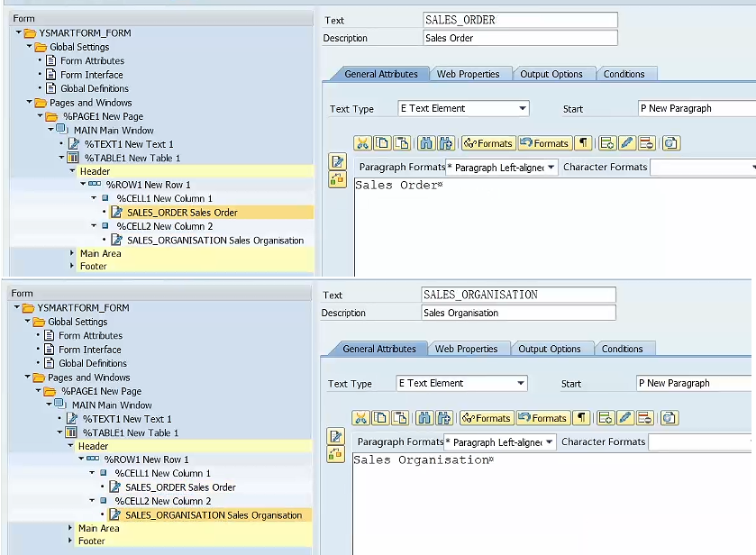Select %TEXT1 New Text 1 in the Sales Order screen
This screenshot has height=555, width=756.
click(x=129, y=144)
